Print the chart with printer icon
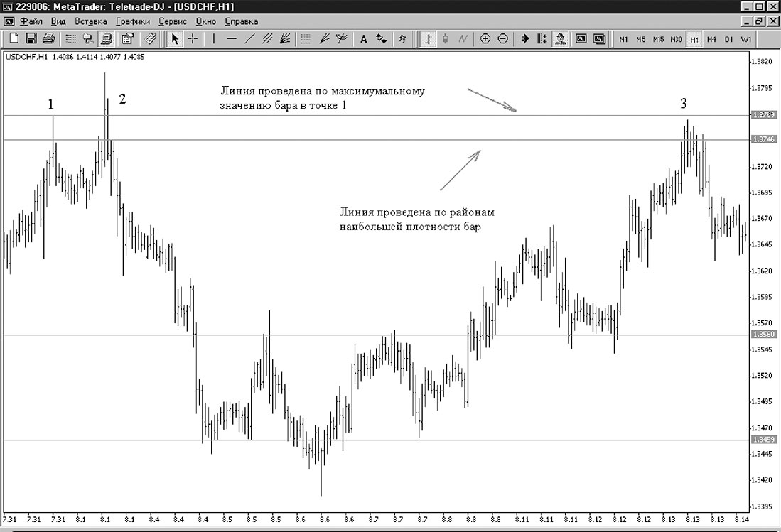781x532 pixels. [x=48, y=38]
